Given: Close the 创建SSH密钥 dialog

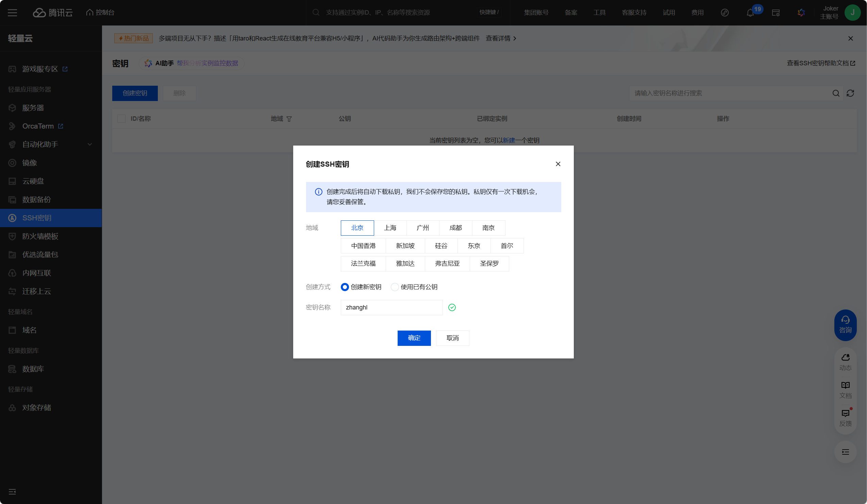Looking at the screenshot, I should tap(558, 164).
